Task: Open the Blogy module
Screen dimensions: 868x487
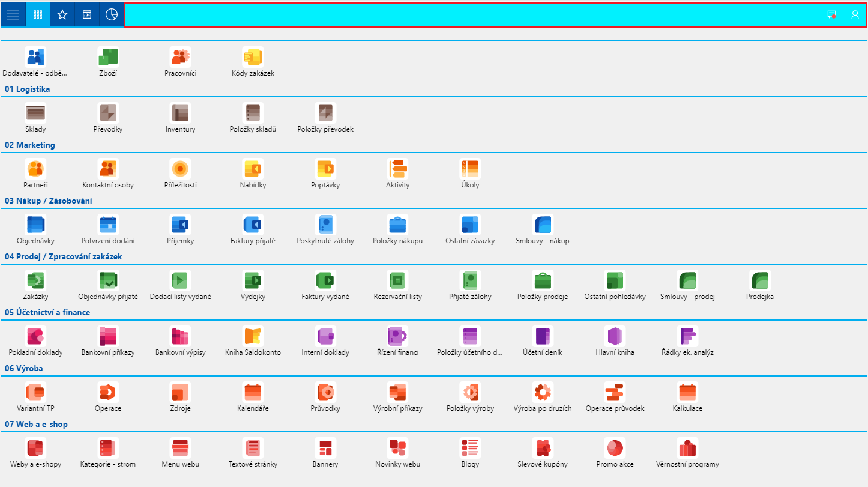Action: [x=471, y=448]
